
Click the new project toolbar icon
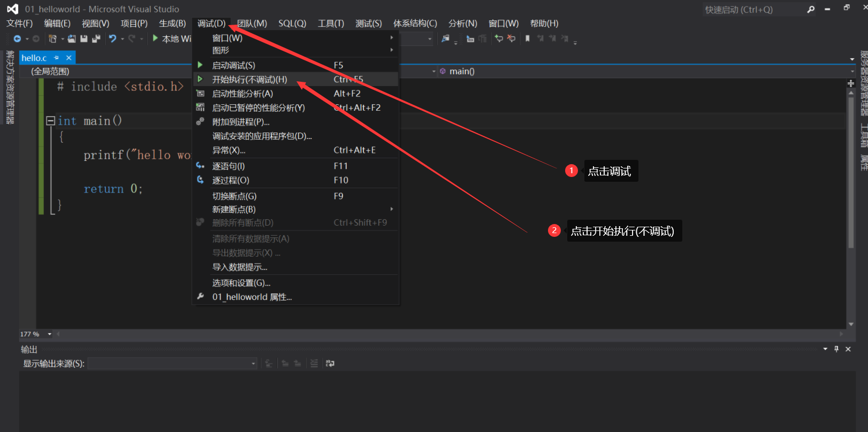(52, 38)
